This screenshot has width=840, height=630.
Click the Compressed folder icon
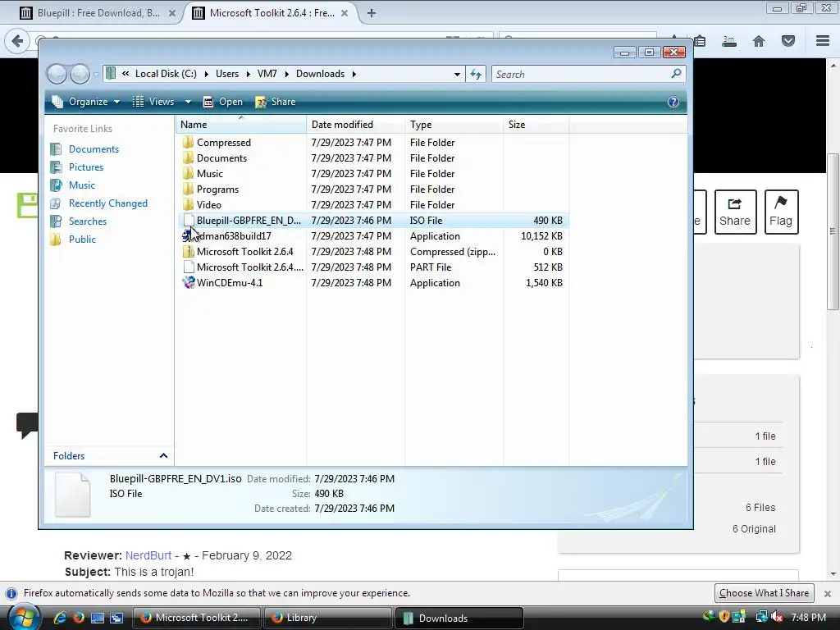pyautogui.click(x=188, y=143)
